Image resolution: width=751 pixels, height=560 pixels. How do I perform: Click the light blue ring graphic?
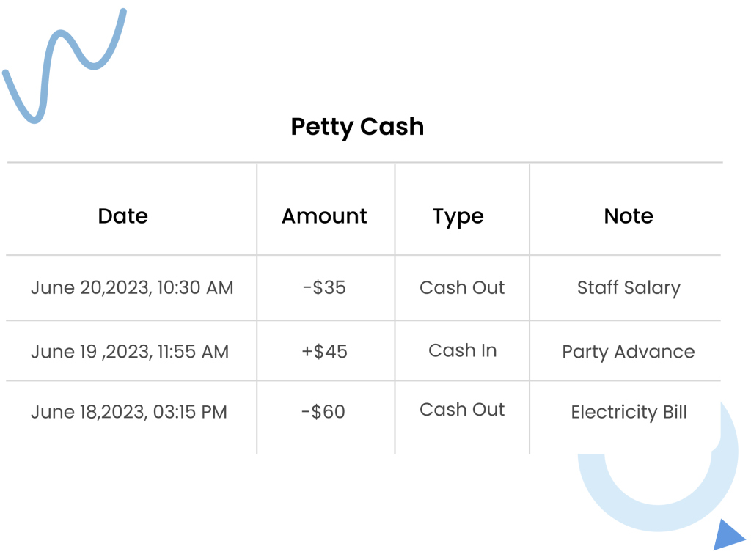658,467
